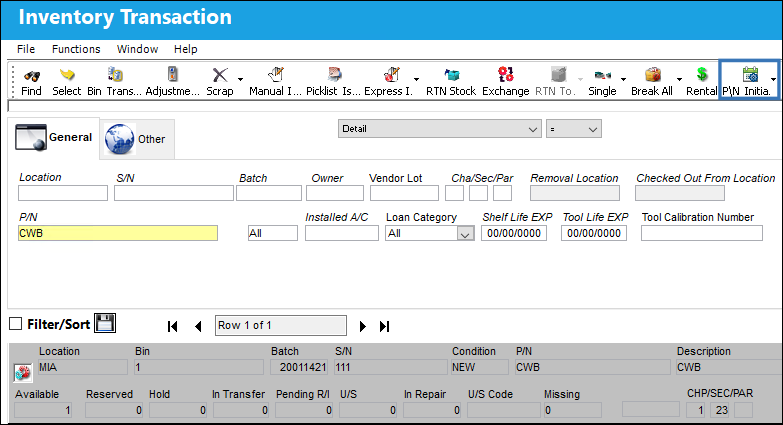Go to the last row
Screen dimensions: 783x425
(x=384, y=327)
